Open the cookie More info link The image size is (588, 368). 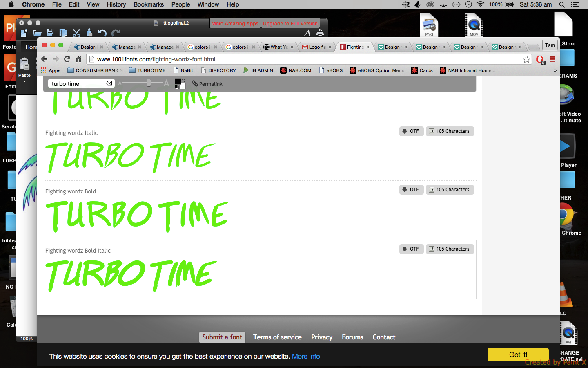306,356
